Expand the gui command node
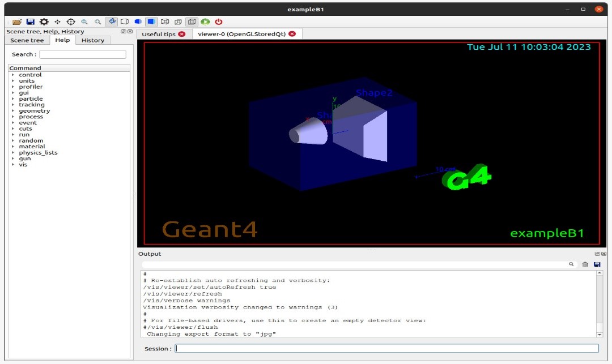Viewport: 612px width, 364px height. (13, 93)
